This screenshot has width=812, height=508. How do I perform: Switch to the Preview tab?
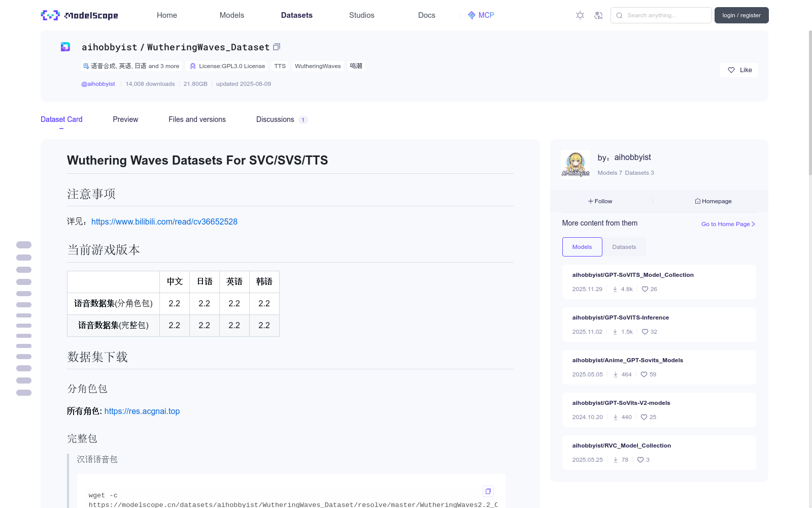pyautogui.click(x=125, y=119)
